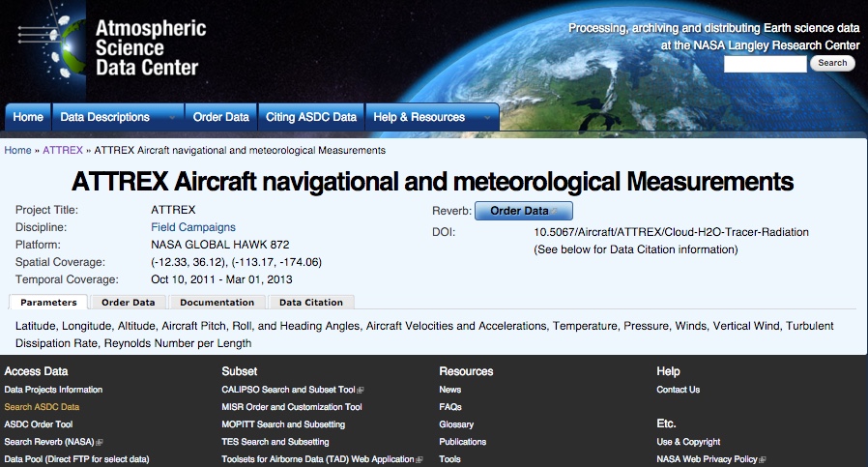Follow the Home breadcrumb link
The width and height of the screenshot is (868, 467).
tap(17, 150)
